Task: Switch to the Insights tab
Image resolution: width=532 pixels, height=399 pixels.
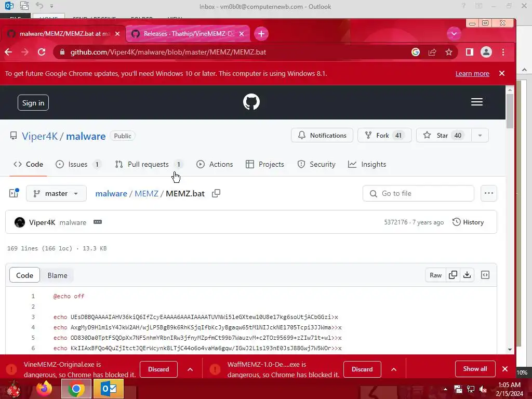Action: coord(367,164)
